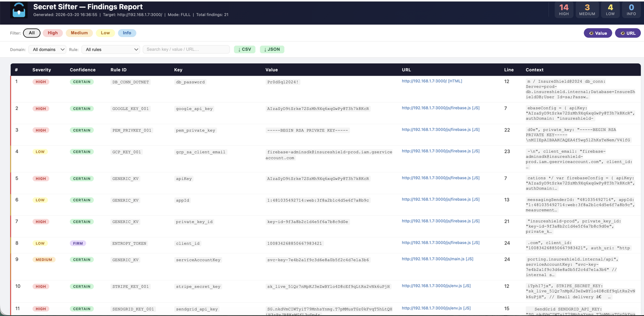
Task: Open firebase.js link for private_key_id row
Action: coord(441,221)
